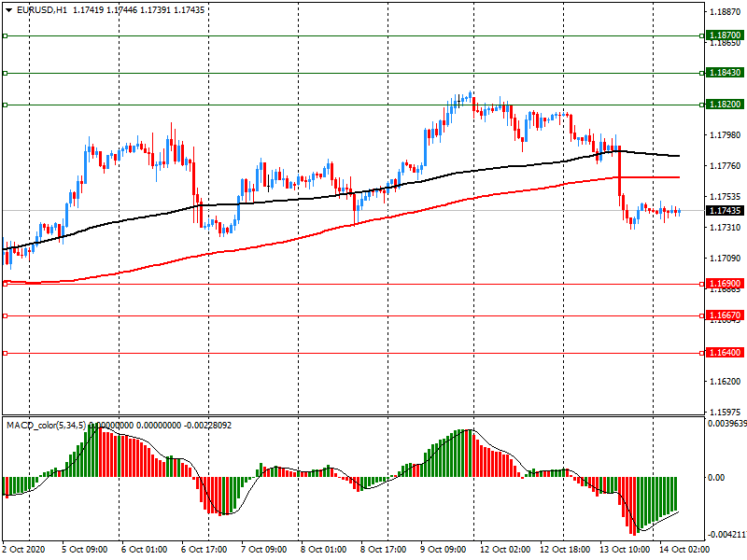Click the 1.15975 price scale value
This screenshot has width=747, height=560.
point(726,412)
